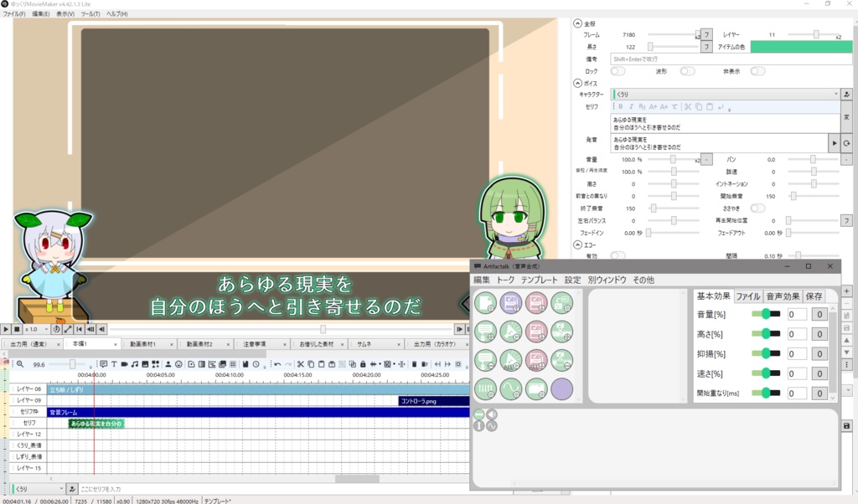Click the audio music note icon in timeline toolbar
The width and height of the screenshot is (858, 504).
point(135,364)
